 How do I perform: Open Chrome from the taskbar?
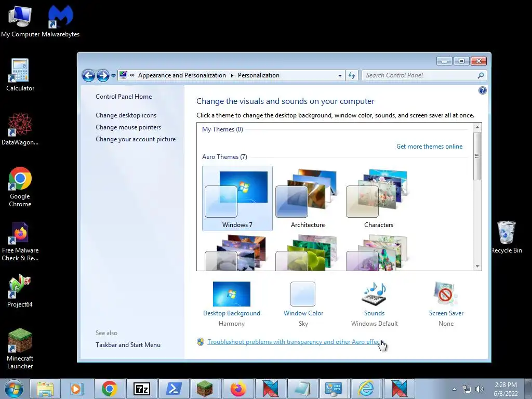109,389
